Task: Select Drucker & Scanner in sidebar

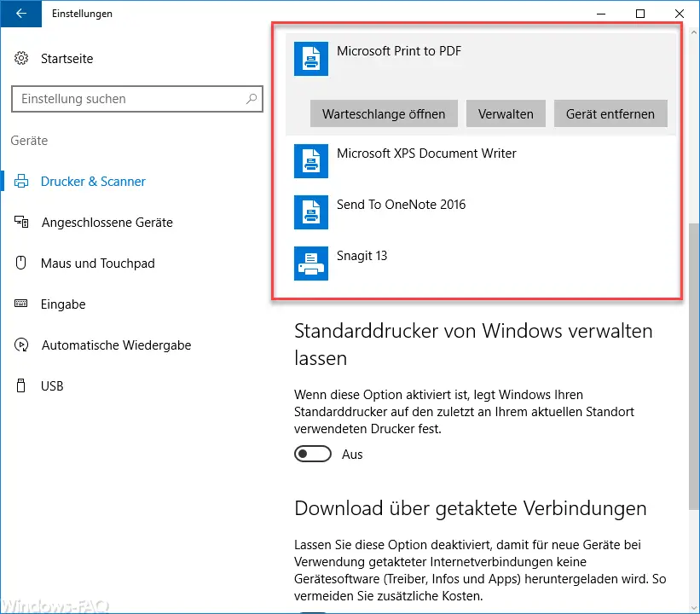Action: coord(93,182)
